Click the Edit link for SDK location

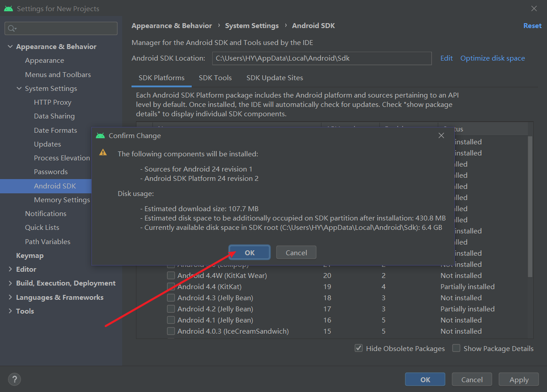(446, 58)
